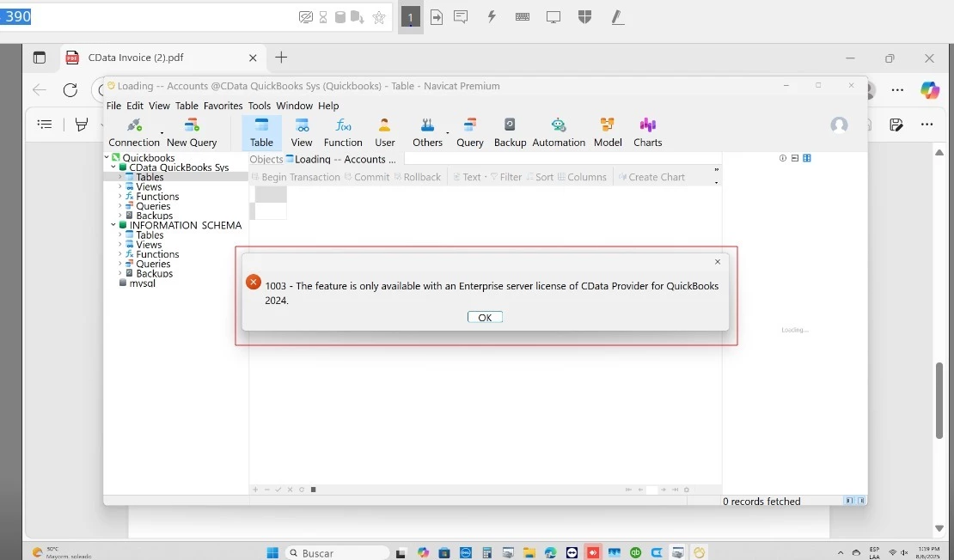Click the Filter button
954x560 pixels.
pos(506,177)
